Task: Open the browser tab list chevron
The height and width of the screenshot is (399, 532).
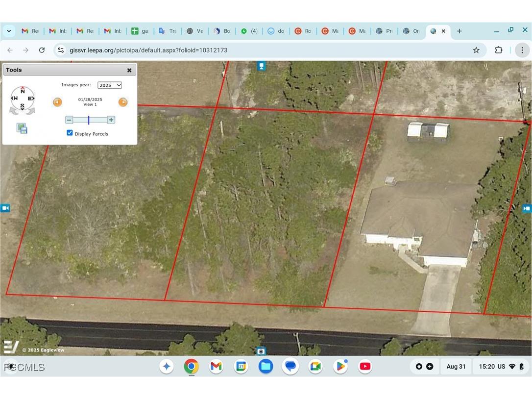Action: click(x=9, y=31)
